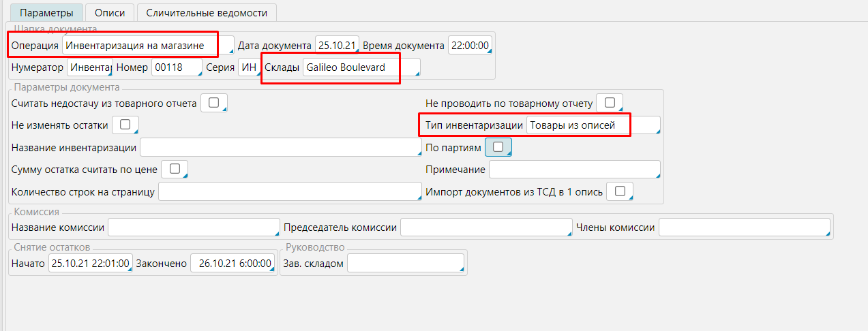
Task: Click the Дата документа field
Action: (x=337, y=46)
